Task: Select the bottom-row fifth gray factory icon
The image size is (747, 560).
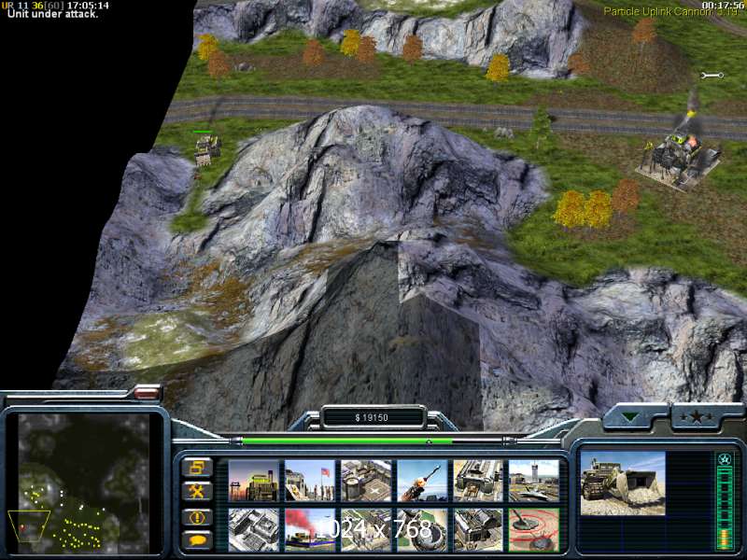Action: 478,529
